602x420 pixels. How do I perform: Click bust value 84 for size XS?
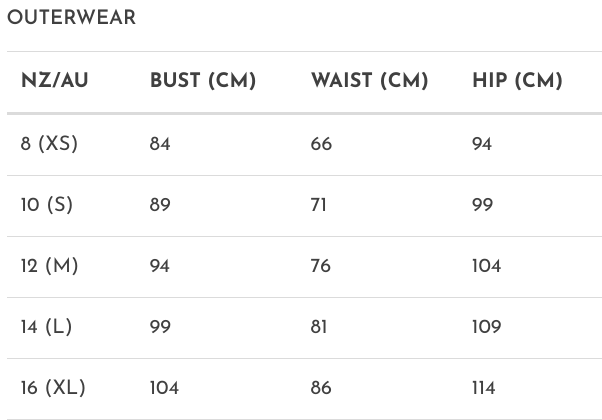pyautogui.click(x=160, y=144)
